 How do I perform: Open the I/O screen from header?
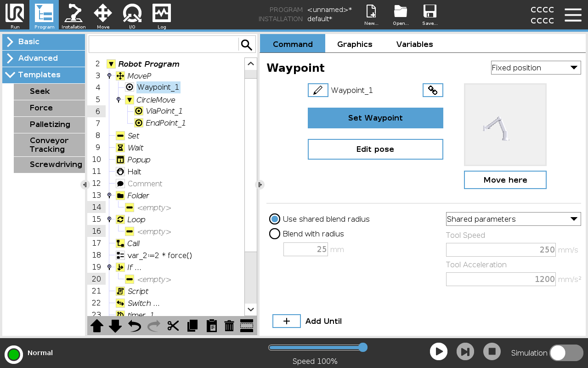click(x=132, y=16)
